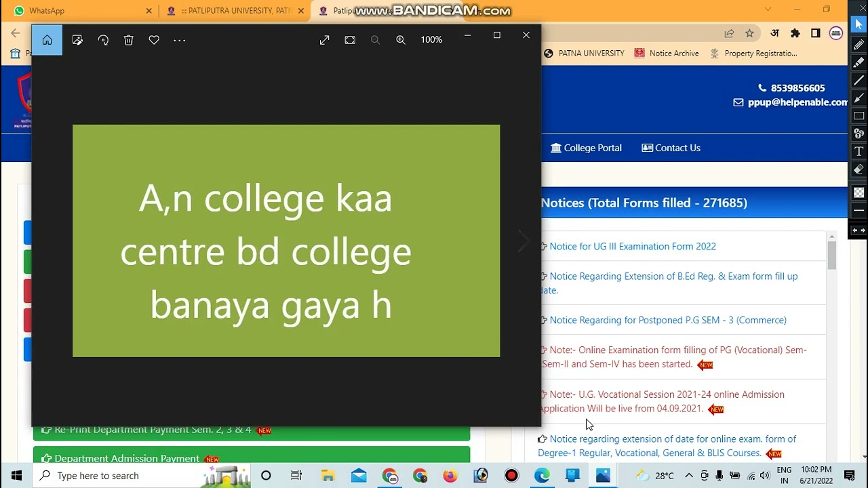Screen dimensions: 868x488
Task: Open Property Registration bookmark
Action: (753, 54)
